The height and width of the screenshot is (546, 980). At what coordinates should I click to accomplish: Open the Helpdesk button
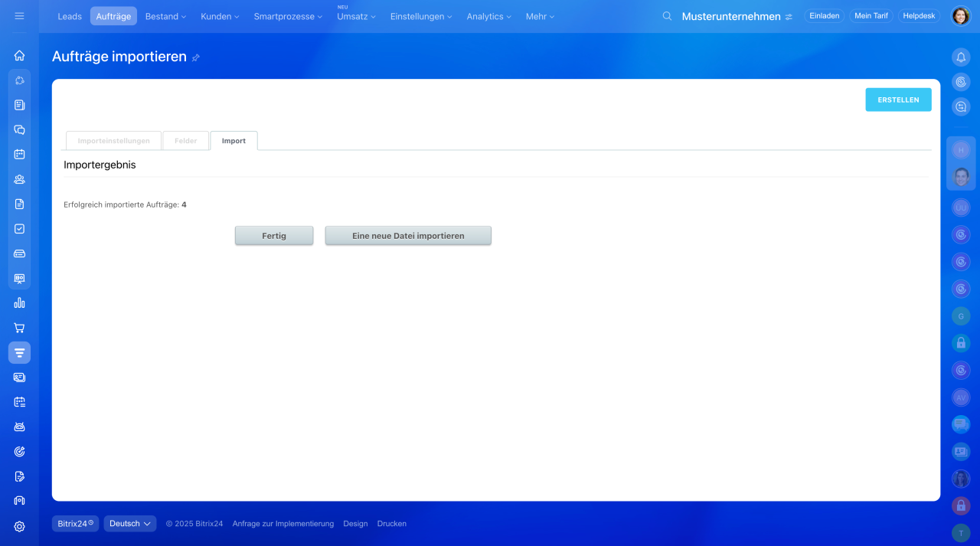920,16
